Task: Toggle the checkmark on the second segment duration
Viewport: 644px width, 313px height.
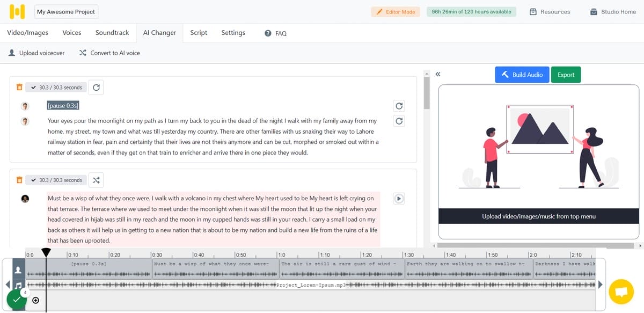Action: pos(34,180)
